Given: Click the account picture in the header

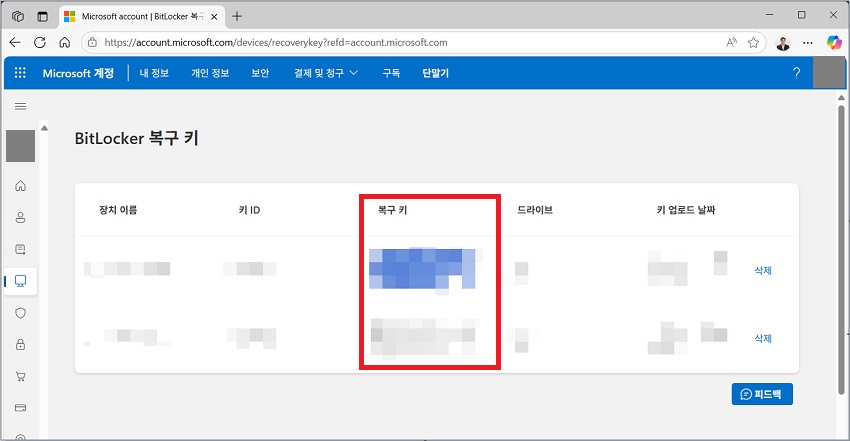Looking at the screenshot, I should 829,73.
